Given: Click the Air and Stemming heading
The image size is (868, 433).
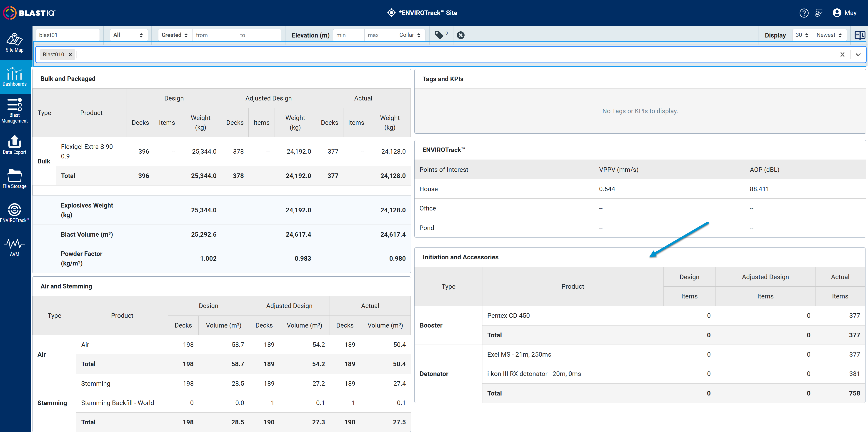Looking at the screenshot, I should 66,286.
